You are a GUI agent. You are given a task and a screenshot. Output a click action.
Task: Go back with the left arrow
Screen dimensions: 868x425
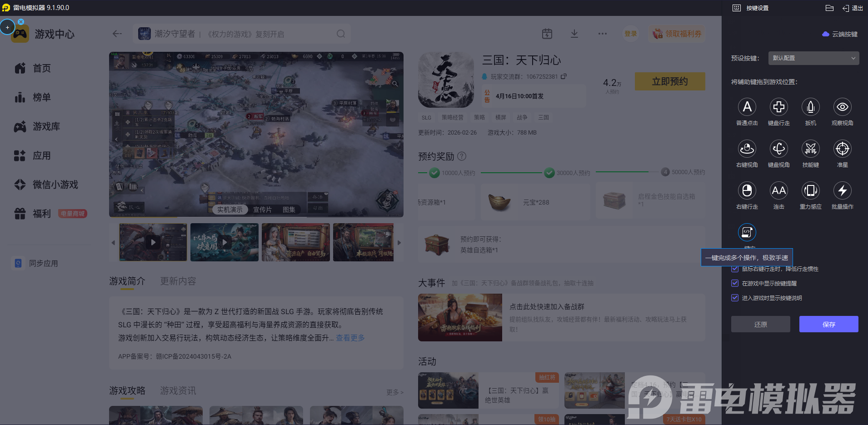(x=117, y=34)
